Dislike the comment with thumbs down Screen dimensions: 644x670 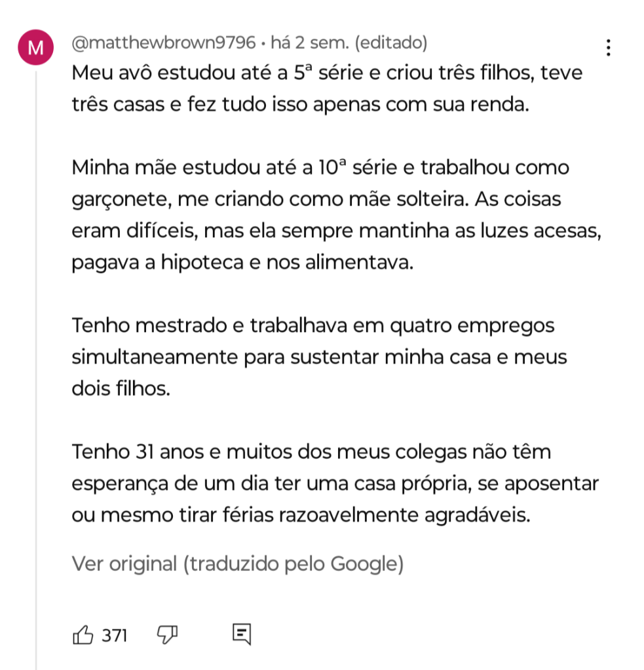168,634
